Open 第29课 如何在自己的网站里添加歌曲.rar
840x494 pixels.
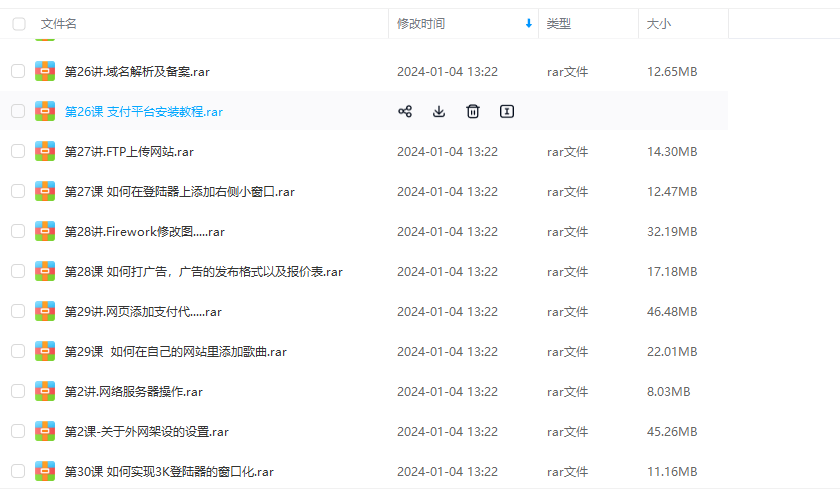[175, 351]
